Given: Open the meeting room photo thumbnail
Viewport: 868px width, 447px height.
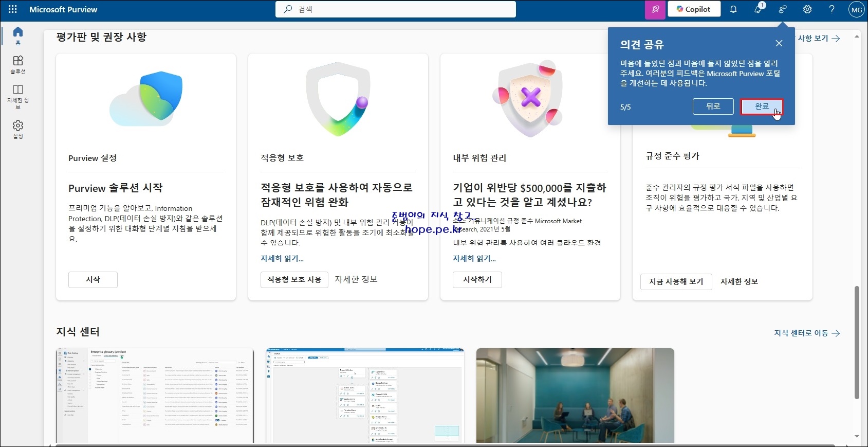Looking at the screenshot, I should 575,395.
